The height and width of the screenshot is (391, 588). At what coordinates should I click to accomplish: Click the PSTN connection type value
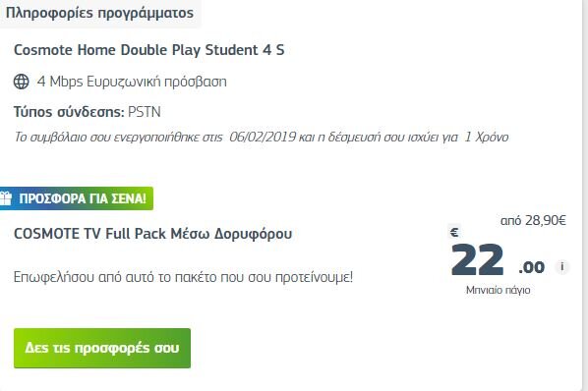145,112
